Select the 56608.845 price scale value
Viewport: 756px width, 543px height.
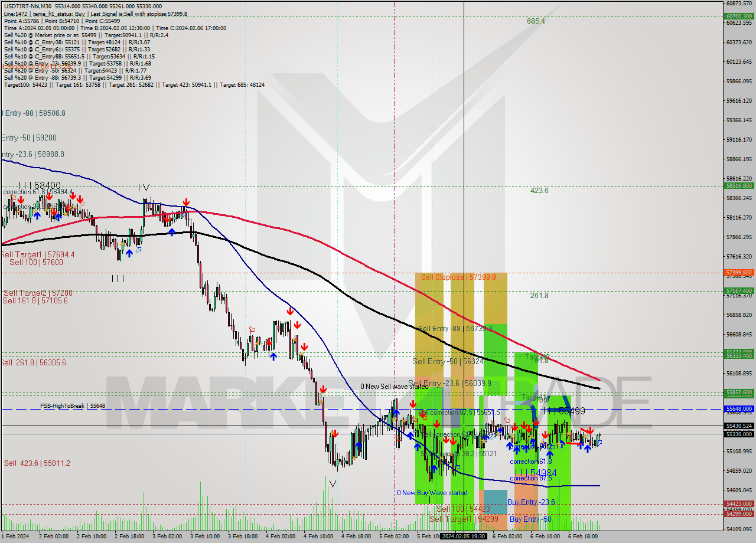click(739, 334)
